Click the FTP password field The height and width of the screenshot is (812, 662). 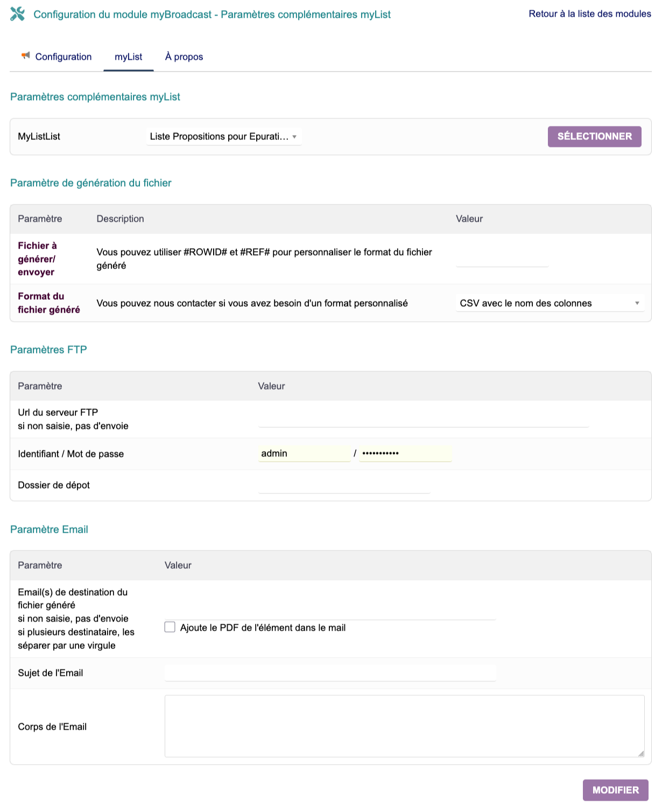405,454
